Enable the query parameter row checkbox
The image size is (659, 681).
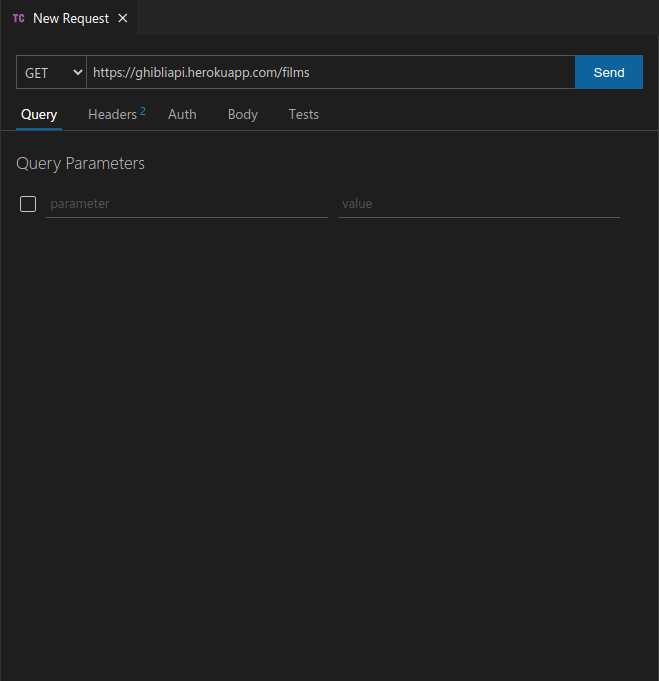tap(28, 204)
